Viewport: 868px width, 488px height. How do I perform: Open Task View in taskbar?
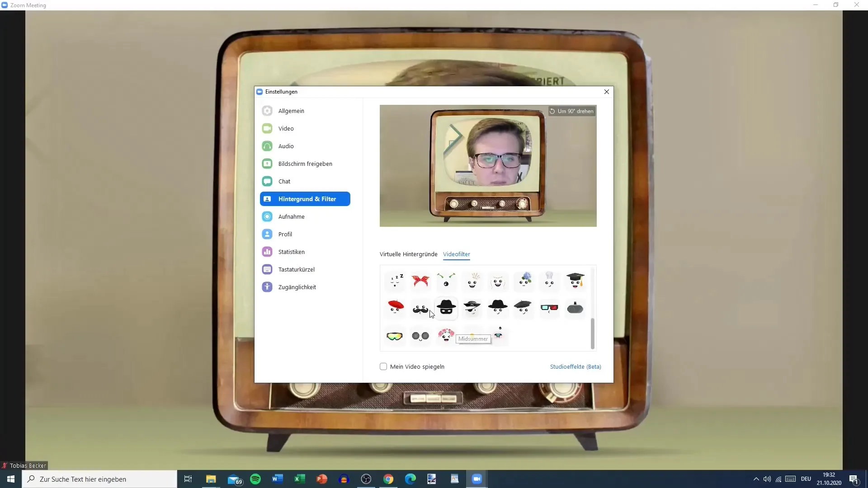pos(188,479)
